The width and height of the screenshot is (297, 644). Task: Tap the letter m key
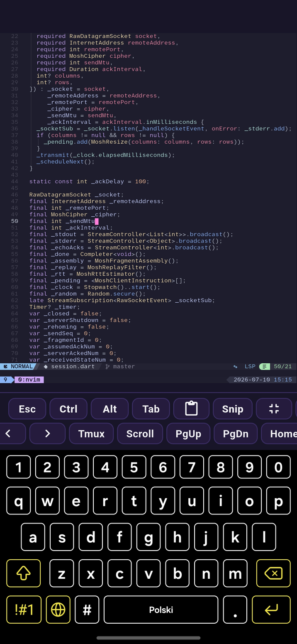pos(235,573)
